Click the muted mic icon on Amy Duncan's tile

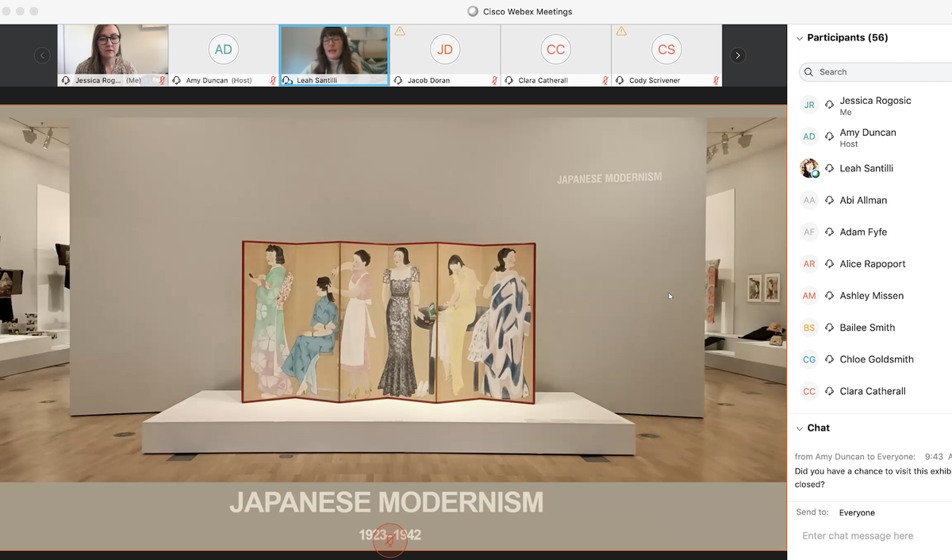click(273, 80)
